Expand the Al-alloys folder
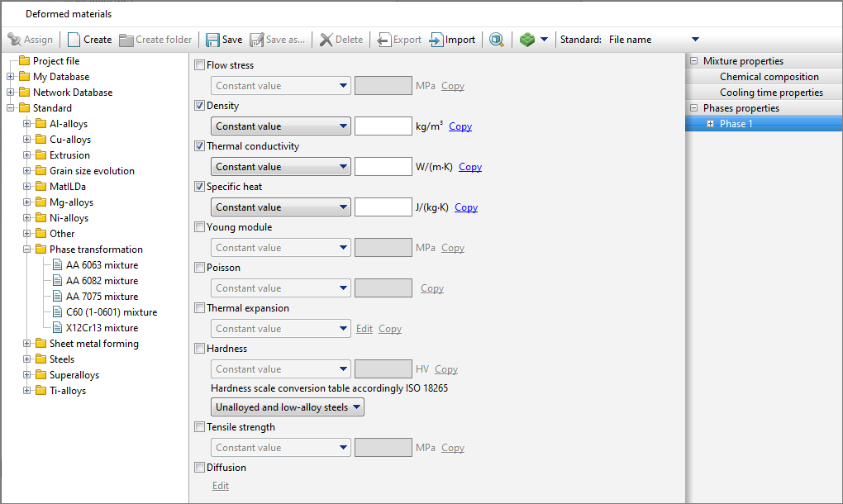This screenshot has width=843, height=504. pyautogui.click(x=27, y=124)
